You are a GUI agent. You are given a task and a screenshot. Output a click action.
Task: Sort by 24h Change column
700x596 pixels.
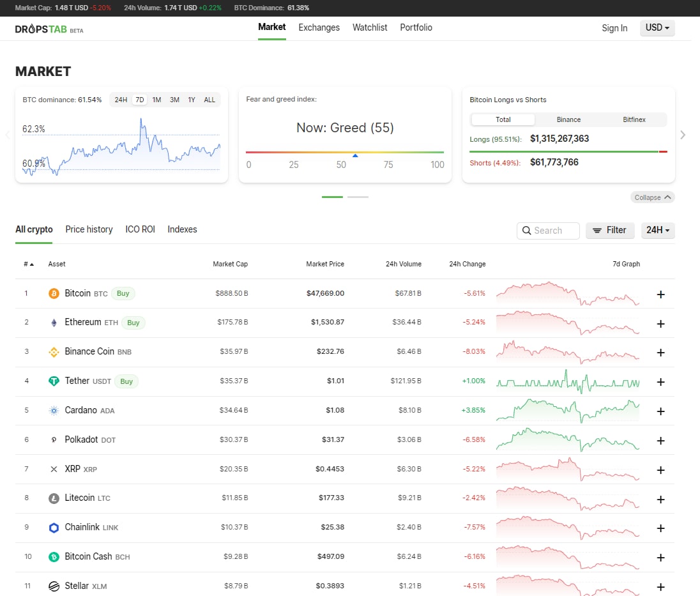pyautogui.click(x=468, y=264)
